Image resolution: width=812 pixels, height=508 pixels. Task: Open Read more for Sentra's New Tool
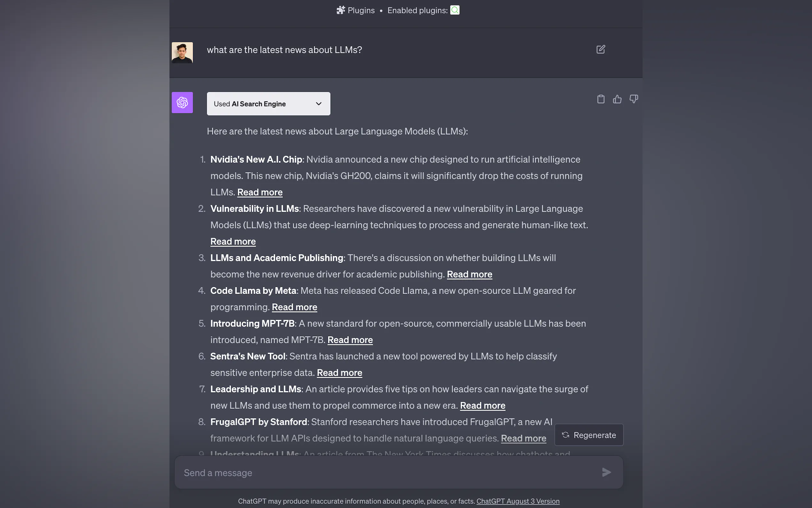[340, 373]
